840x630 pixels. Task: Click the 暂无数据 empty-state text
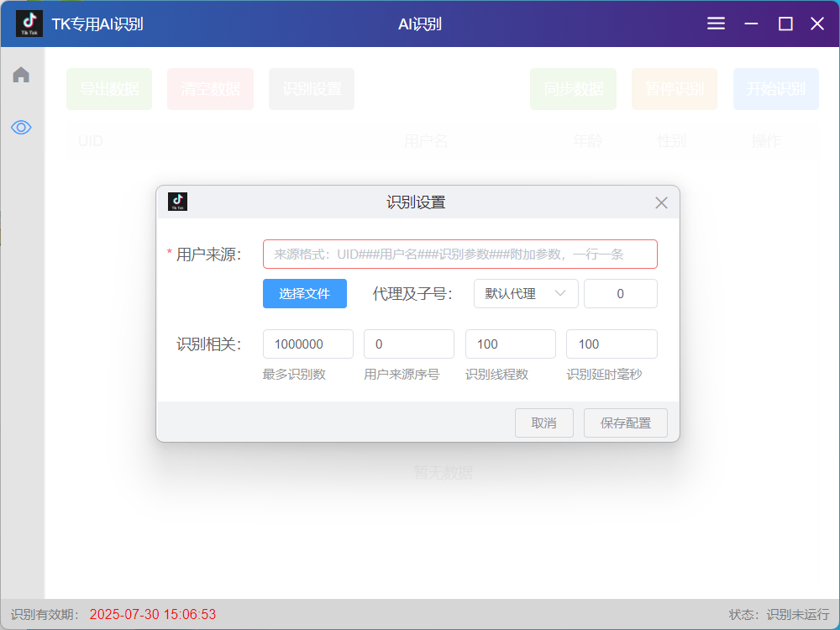[x=443, y=472]
